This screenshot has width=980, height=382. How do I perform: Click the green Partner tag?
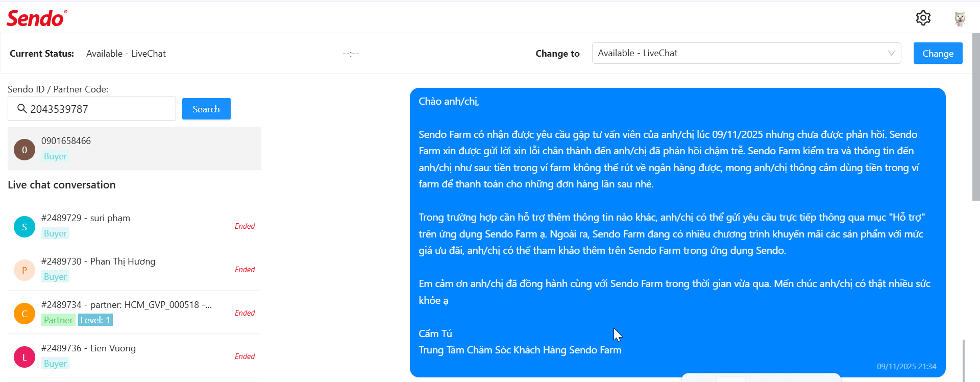pos(58,320)
